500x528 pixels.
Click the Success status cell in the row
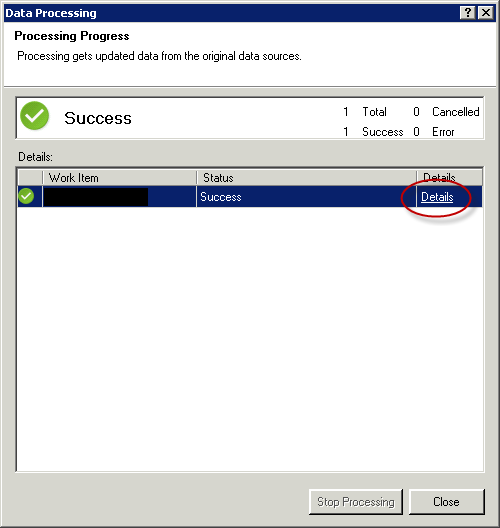[x=306, y=197]
